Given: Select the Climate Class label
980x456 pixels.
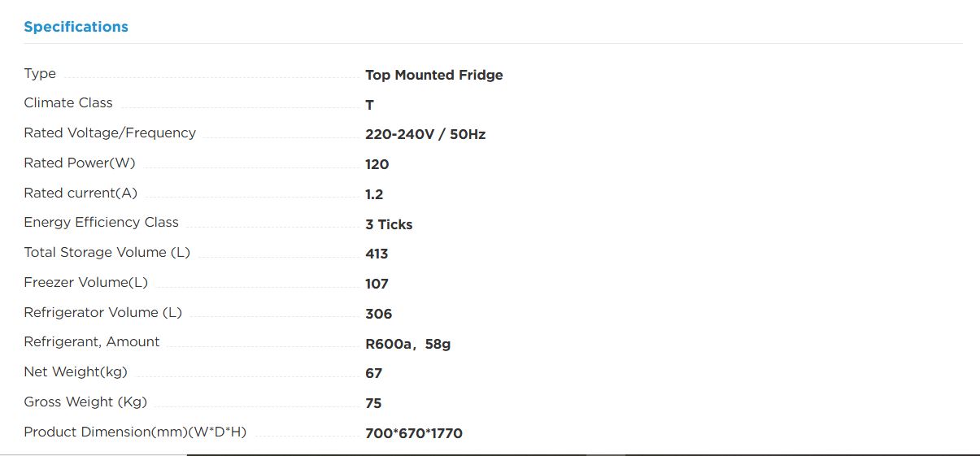Looking at the screenshot, I should click(x=68, y=103).
